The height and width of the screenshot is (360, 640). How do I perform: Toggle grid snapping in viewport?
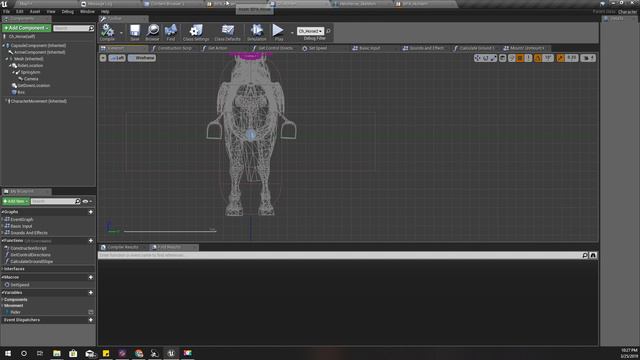pos(520,58)
